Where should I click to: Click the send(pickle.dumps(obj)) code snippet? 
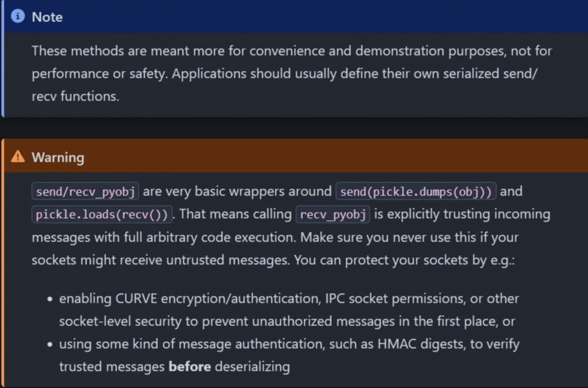(x=416, y=192)
